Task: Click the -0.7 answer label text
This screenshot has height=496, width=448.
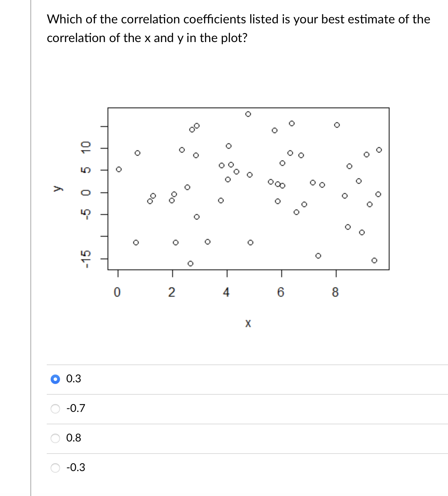Action: pyautogui.click(x=76, y=409)
